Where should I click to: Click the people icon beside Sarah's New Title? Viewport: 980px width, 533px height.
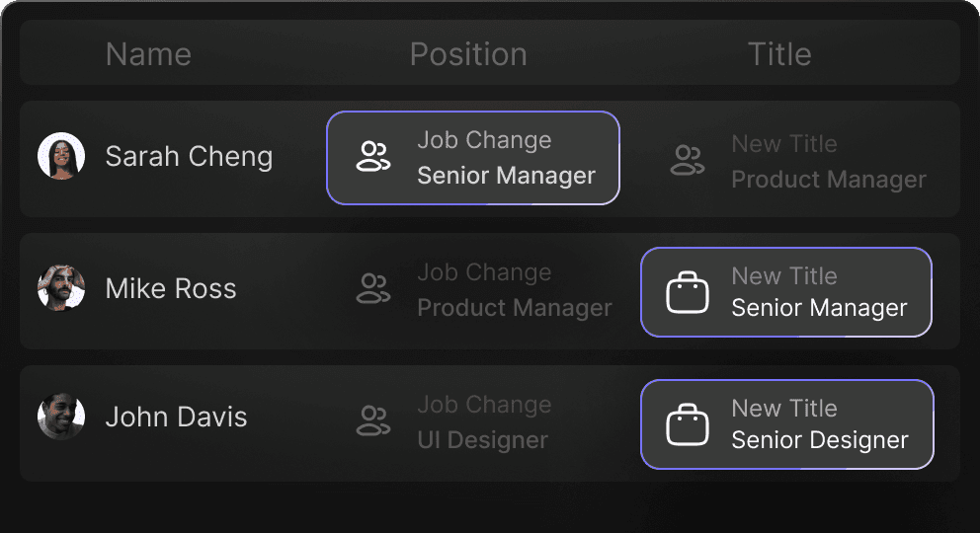pyautogui.click(x=687, y=160)
